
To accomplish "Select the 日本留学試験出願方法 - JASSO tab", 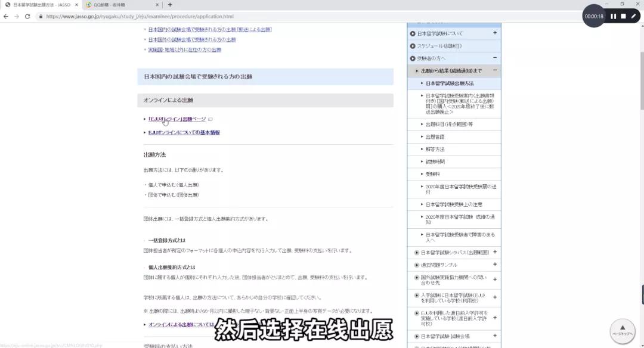I will (x=41, y=5).
